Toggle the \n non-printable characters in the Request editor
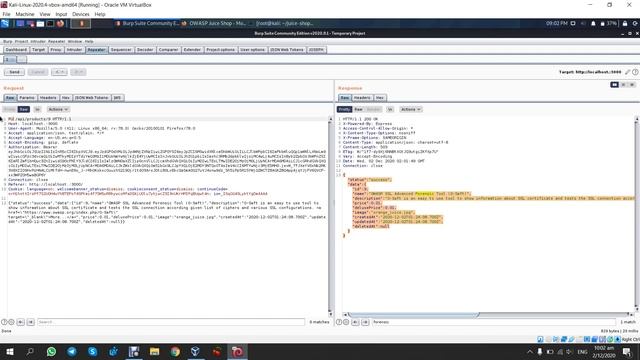This screenshot has height=360, width=640. point(37,109)
